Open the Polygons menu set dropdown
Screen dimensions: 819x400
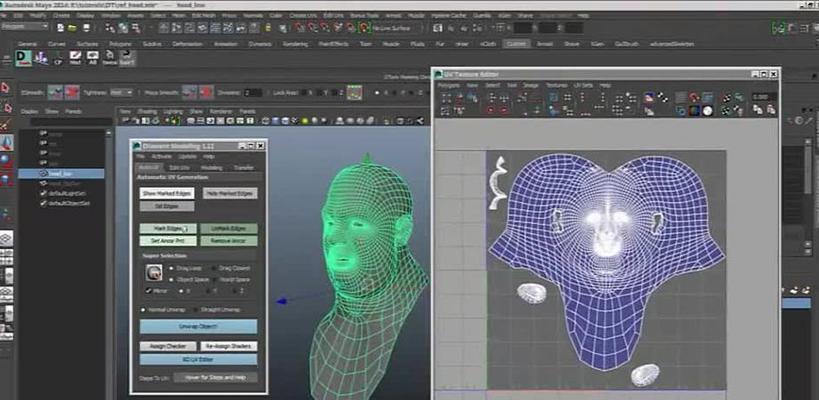(x=25, y=26)
